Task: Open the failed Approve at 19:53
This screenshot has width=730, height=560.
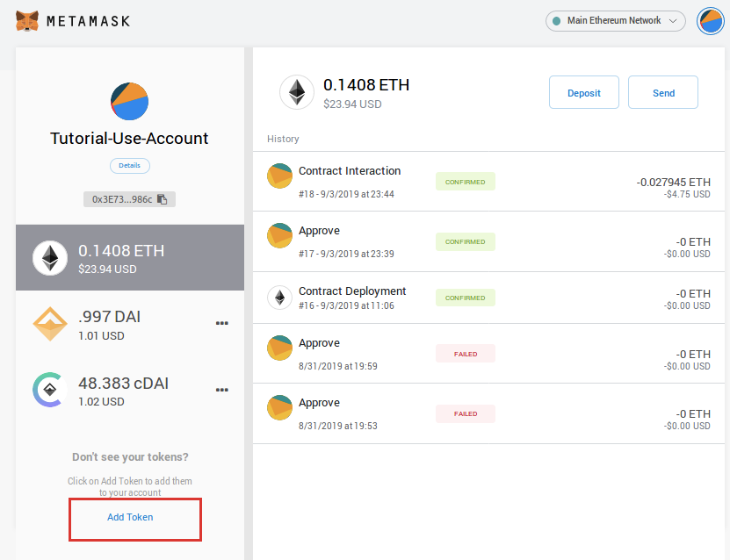Action: tap(488, 413)
